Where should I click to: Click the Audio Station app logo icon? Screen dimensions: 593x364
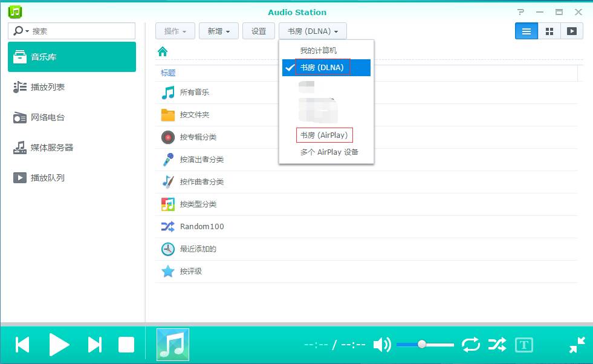pos(15,11)
